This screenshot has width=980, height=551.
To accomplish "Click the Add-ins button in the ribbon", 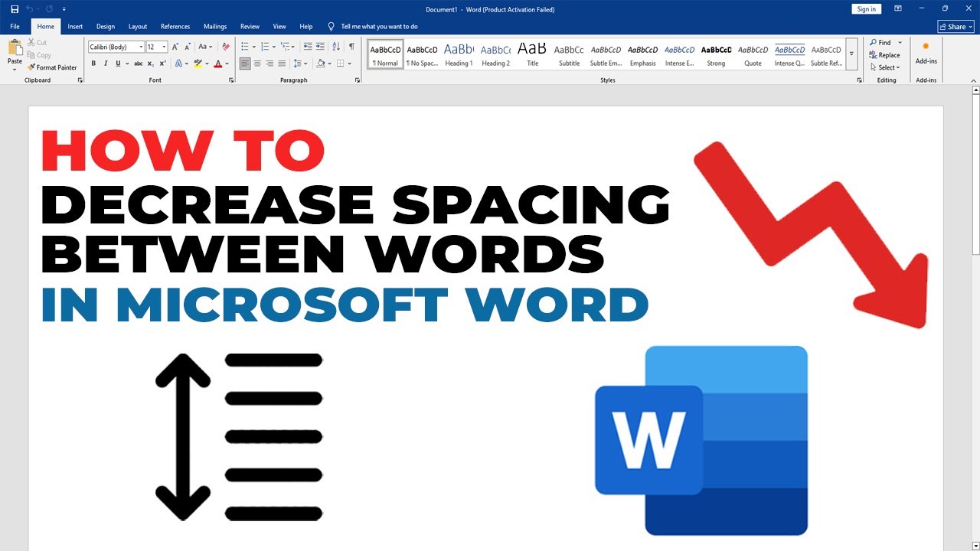I will pos(926,54).
